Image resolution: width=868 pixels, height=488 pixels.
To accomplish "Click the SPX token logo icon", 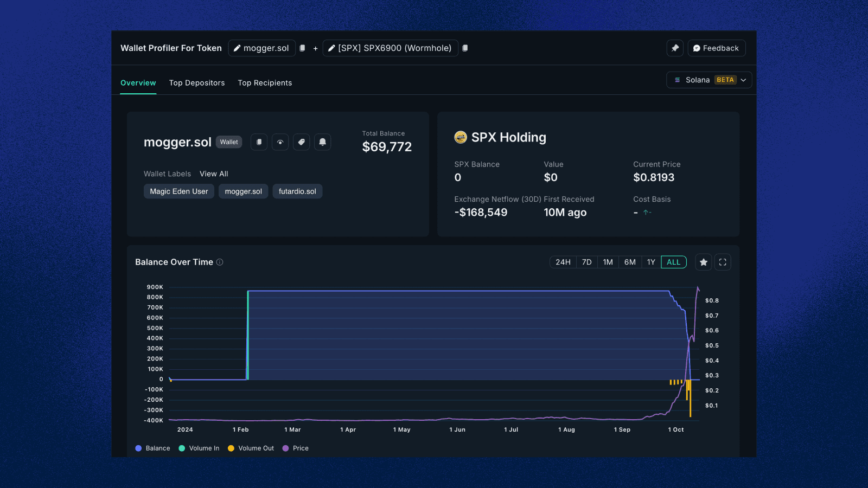I will point(461,137).
